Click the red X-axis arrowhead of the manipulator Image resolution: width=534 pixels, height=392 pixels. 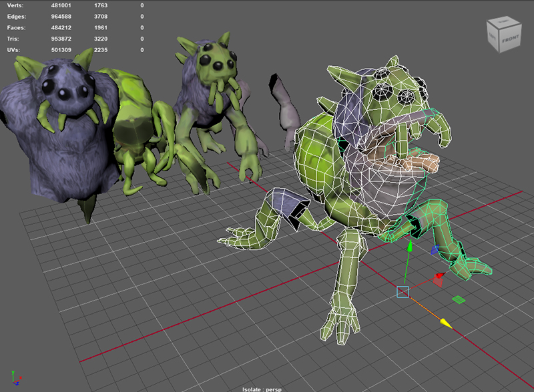[x=439, y=275]
